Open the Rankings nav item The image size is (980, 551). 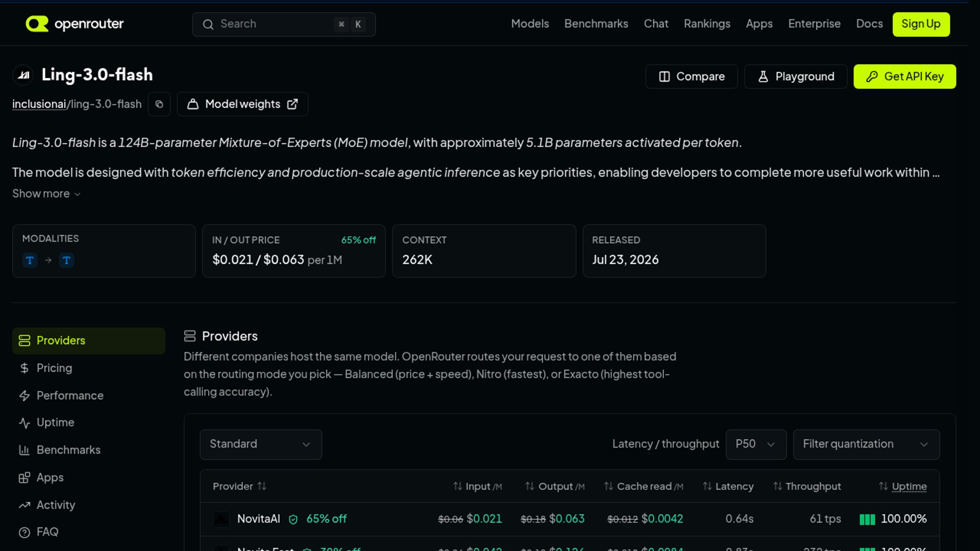tap(707, 24)
